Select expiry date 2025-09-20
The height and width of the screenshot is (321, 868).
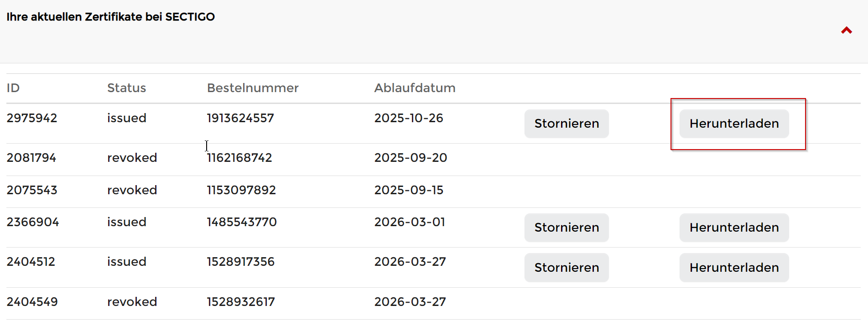pos(411,158)
